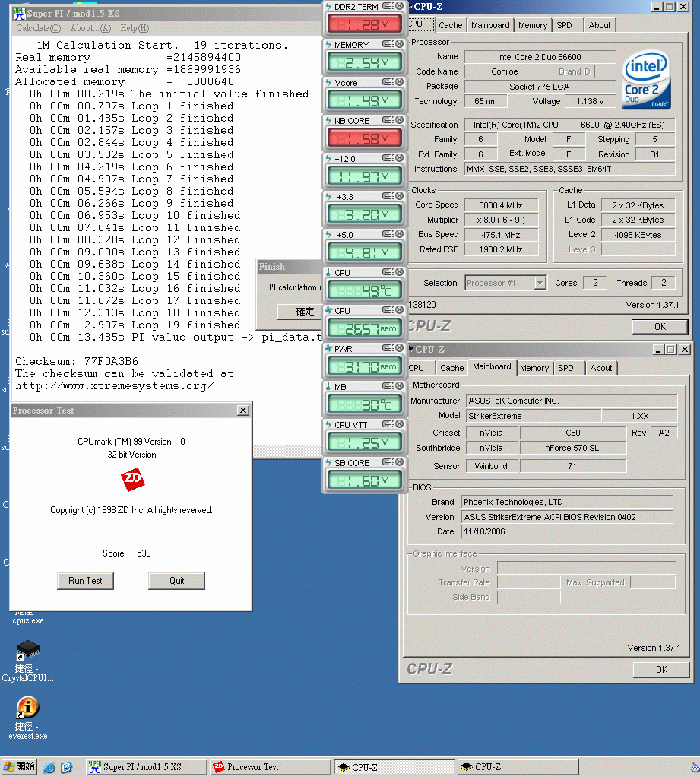This screenshot has height=777, width=700.
Task: Open the Windows Start menu
Action: coord(19,766)
